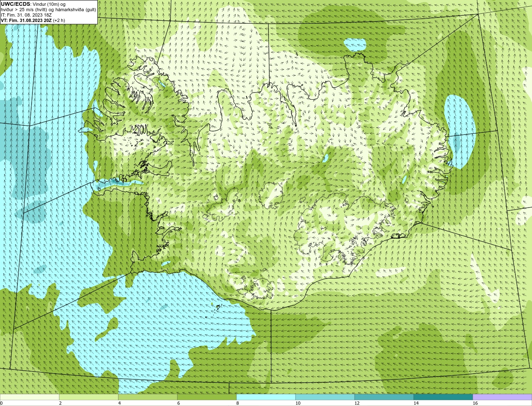
Task: Click the legend scale label '8'
Action: click(x=237, y=403)
